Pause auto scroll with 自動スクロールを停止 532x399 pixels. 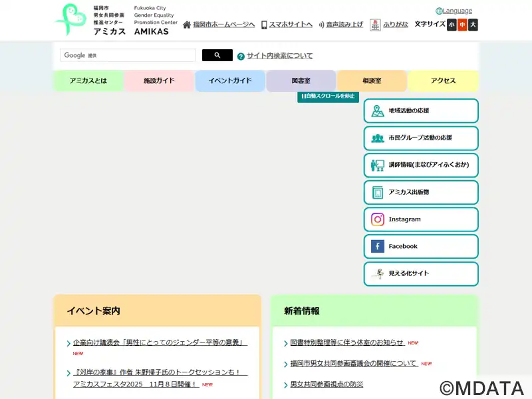(x=328, y=96)
